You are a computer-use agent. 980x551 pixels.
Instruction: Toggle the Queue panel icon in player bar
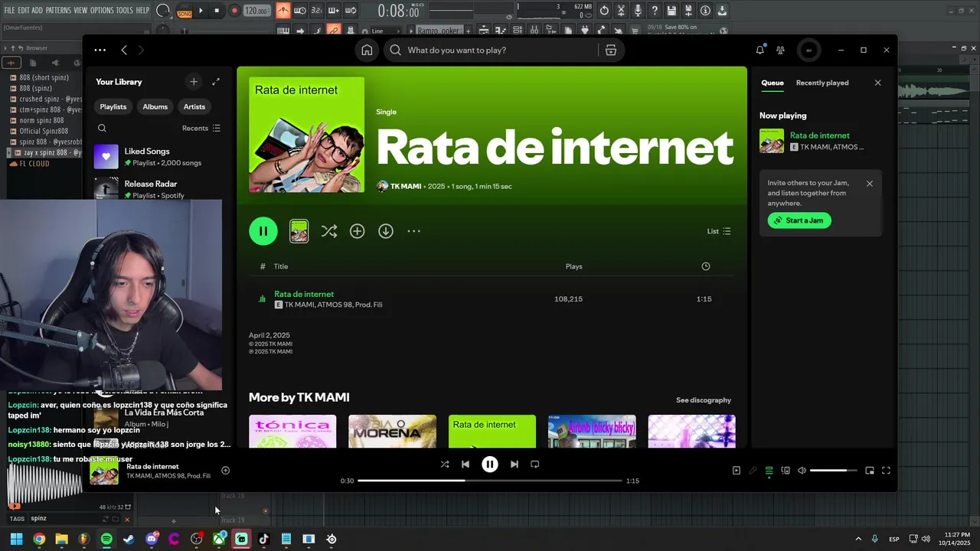769,471
